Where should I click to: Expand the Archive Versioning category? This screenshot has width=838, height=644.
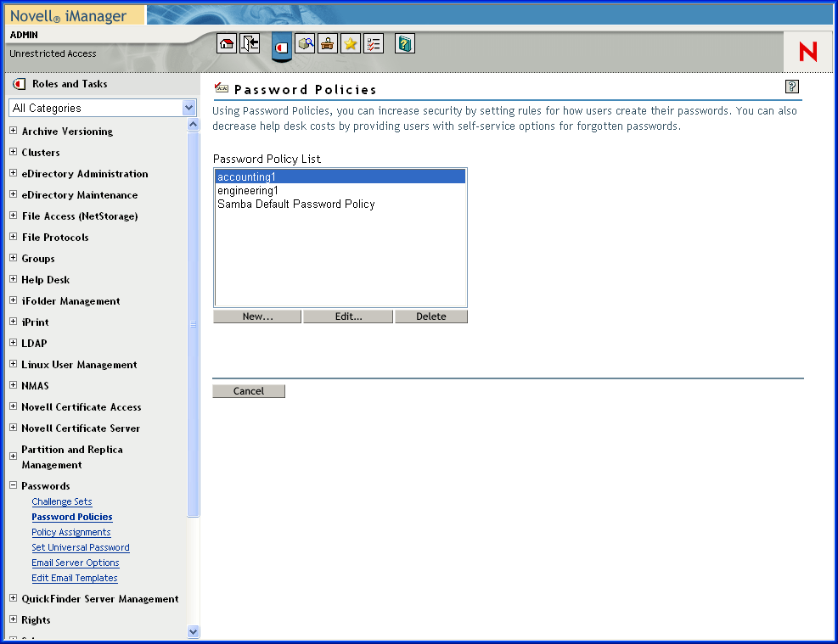(13, 131)
